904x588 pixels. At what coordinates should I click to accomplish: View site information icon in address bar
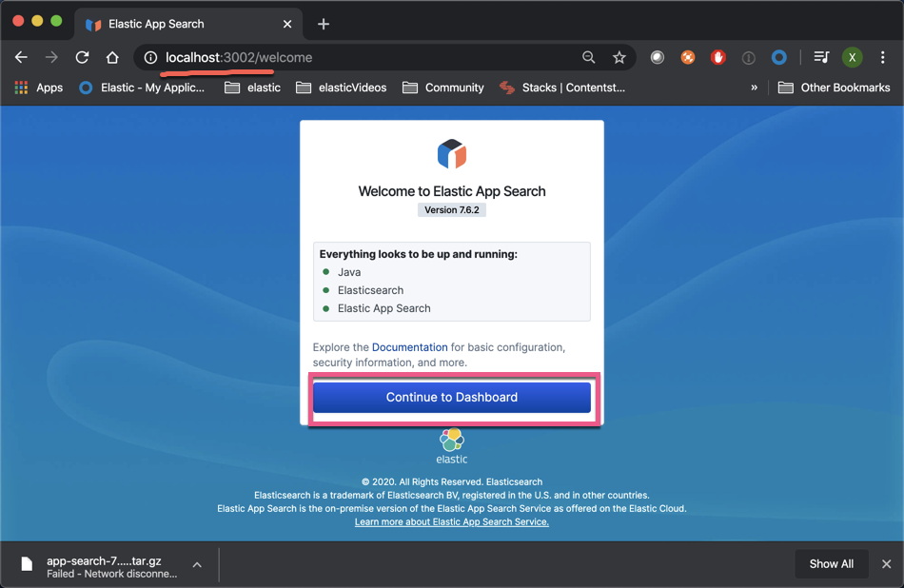pos(150,57)
